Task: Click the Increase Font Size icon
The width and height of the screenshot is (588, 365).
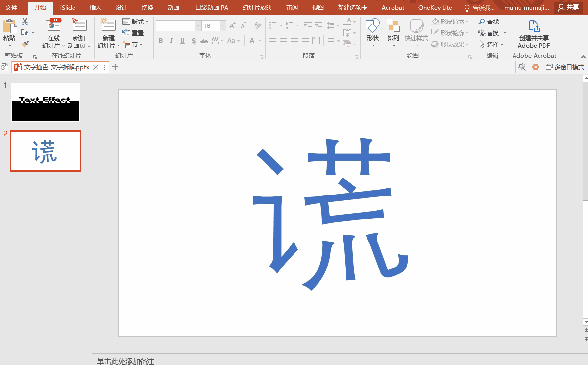Action: pos(232,25)
